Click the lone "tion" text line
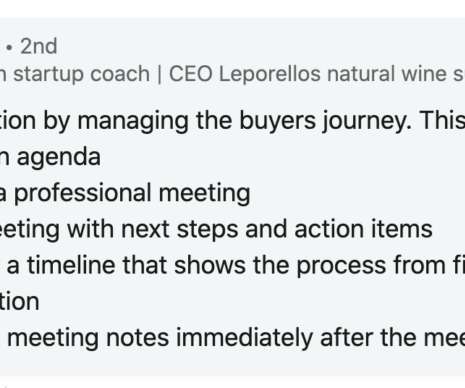Image resolution: width=465 pixels, height=388 pixels. pos(19,302)
